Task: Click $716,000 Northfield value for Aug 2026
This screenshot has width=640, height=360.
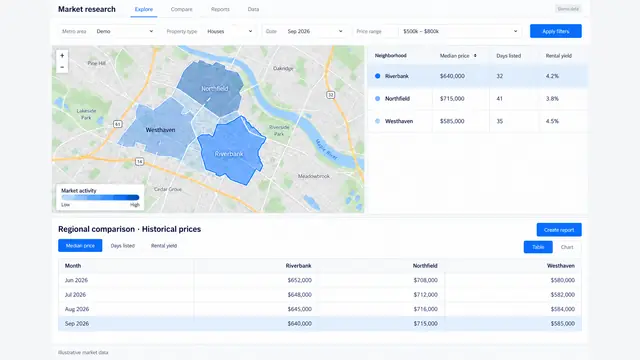Action: (426, 309)
